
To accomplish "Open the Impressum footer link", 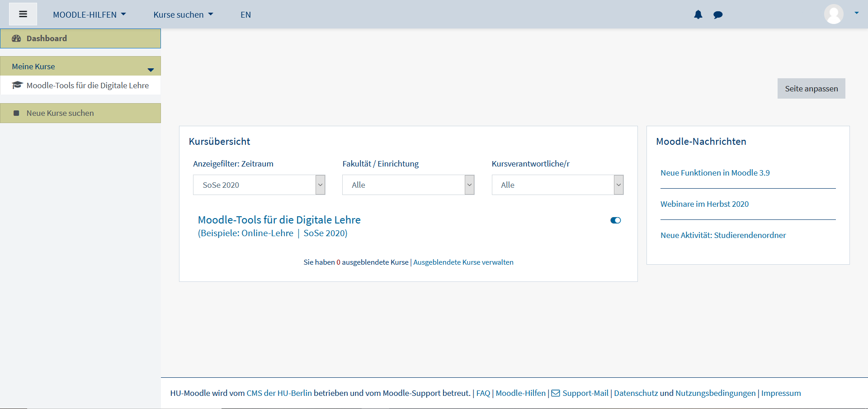I will click(x=781, y=393).
